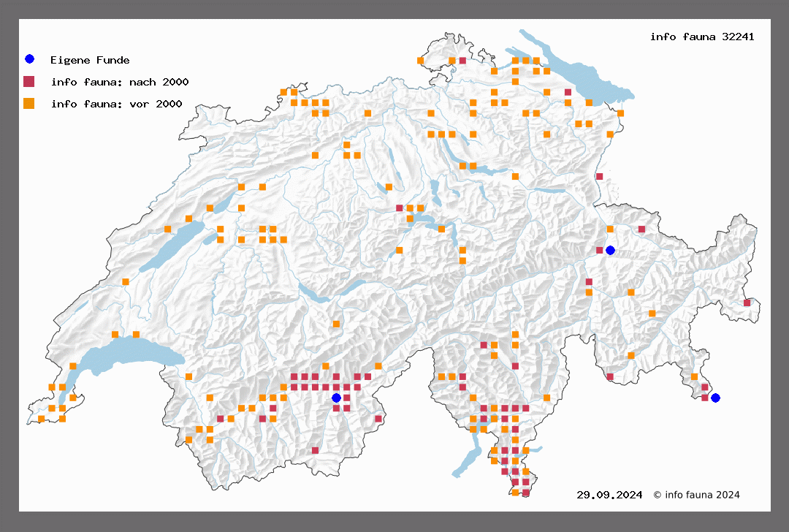
Task: Click the date 29.09.2024 label
Action: click(609, 495)
